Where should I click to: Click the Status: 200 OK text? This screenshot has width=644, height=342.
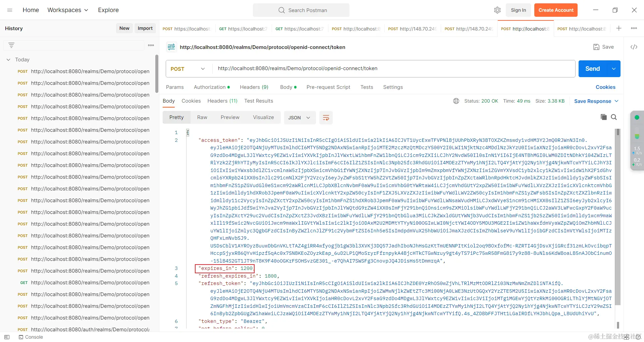click(481, 101)
